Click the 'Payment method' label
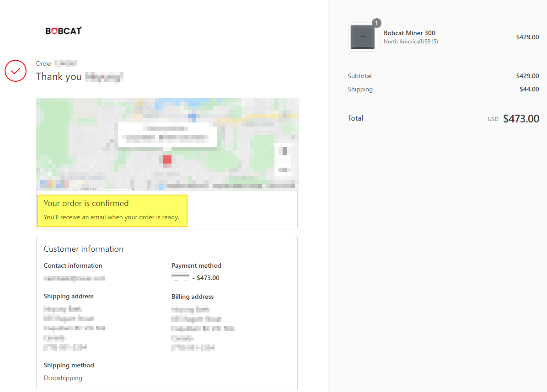The image size is (547, 392). [x=196, y=265]
